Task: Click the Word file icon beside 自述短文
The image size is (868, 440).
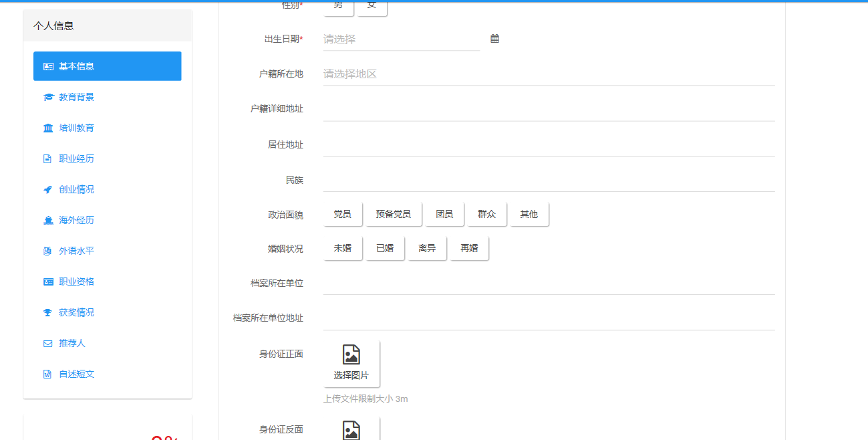Action: coord(47,374)
